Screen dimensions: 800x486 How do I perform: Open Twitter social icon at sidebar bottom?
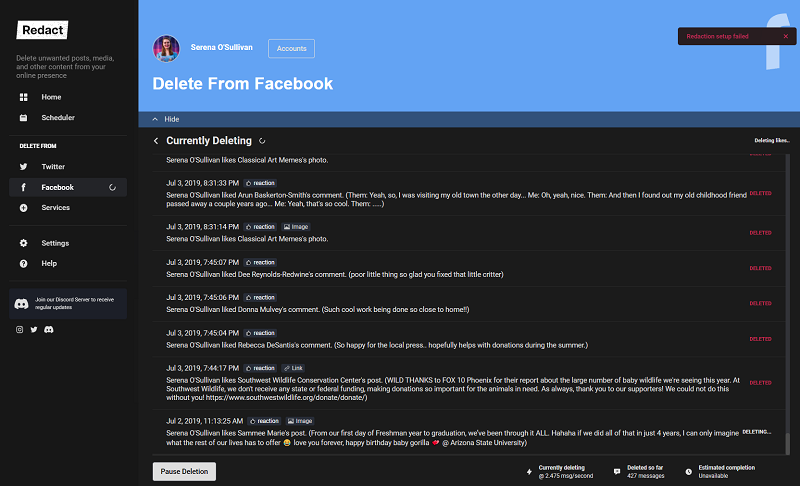[x=34, y=329]
